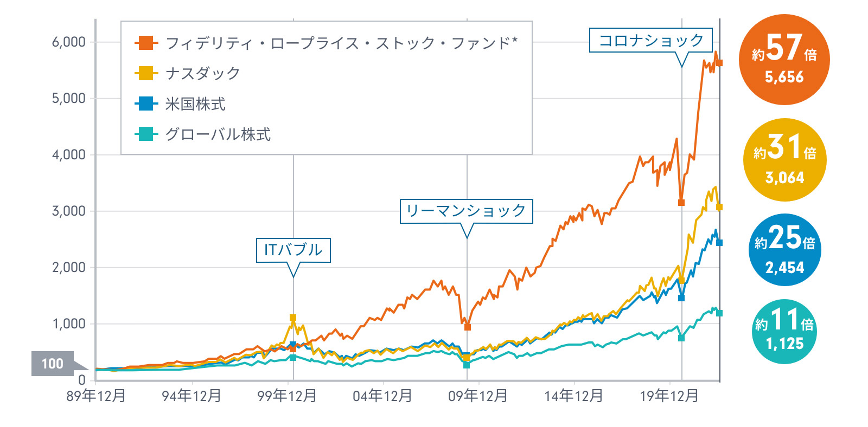Click the ITバブル callout label
This screenshot has height=427, width=868.
(x=293, y=250)
